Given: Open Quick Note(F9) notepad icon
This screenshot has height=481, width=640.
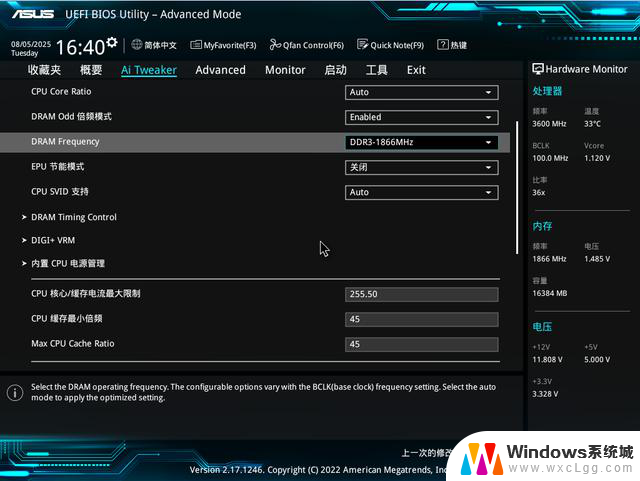Looking at the screenshot, I should [362, 45].
